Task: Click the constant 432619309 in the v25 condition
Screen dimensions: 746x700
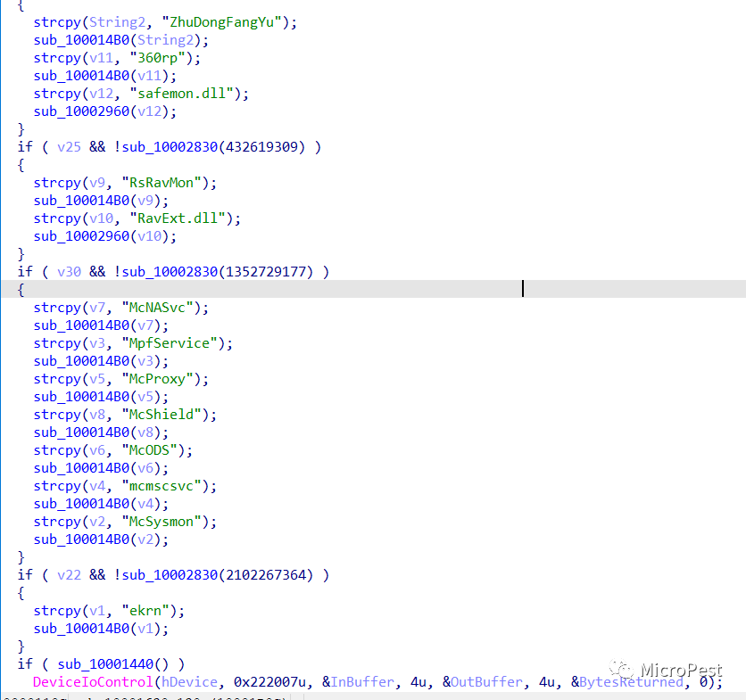Action: click(261, 147)
